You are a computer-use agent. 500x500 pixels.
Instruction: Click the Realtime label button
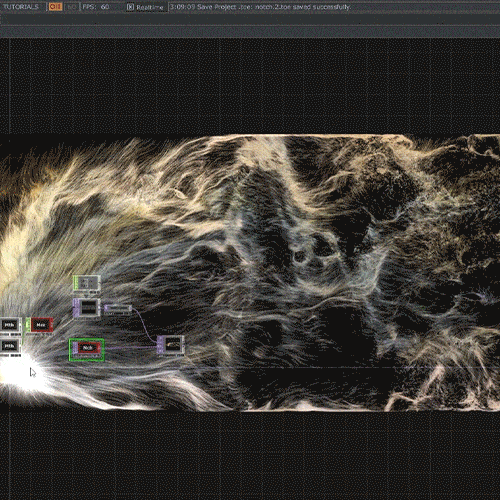click(x=150, y=7)
